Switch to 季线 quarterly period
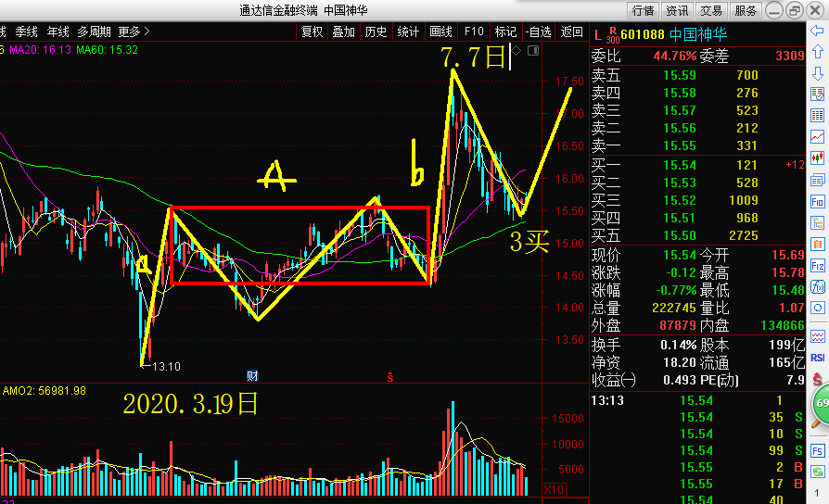829x504 pixels. 27,31
